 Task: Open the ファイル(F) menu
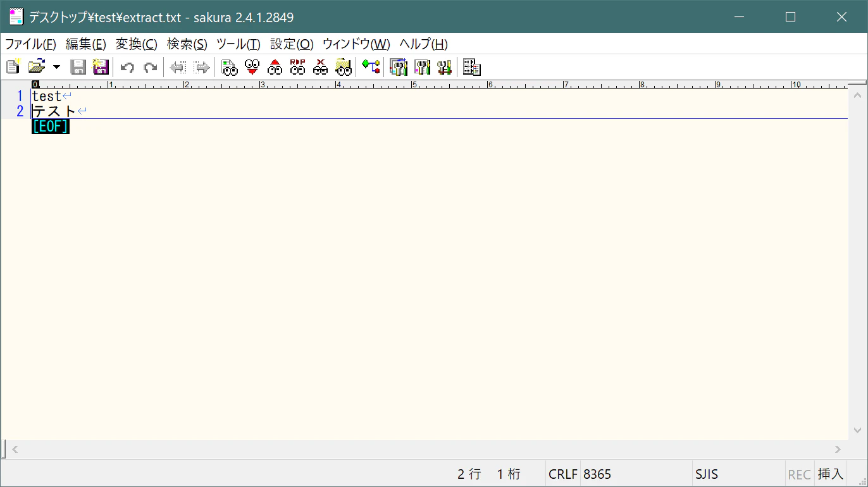click(30, 44)
